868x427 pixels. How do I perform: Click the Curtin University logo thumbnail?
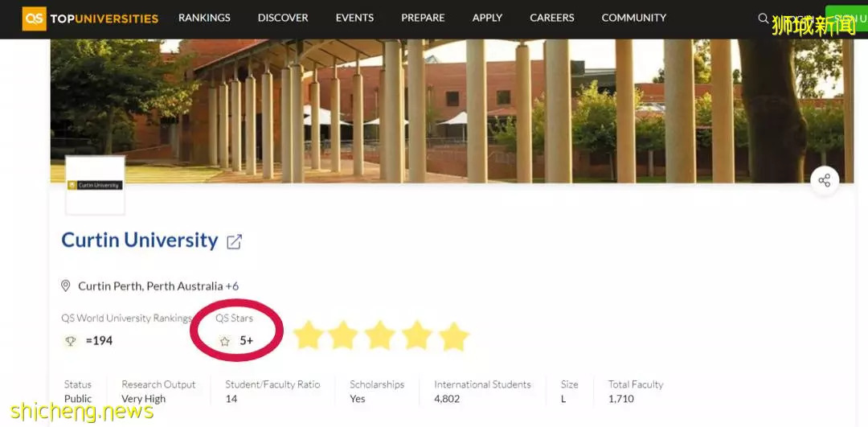pos(95,185)
